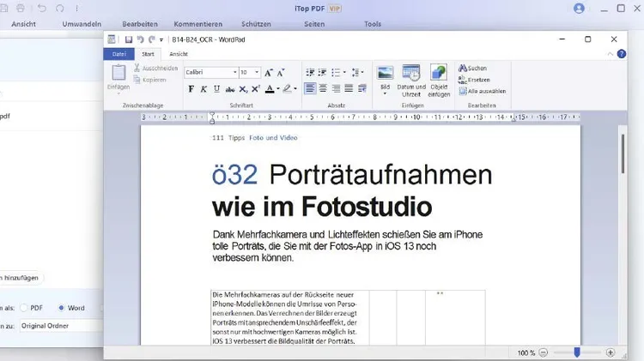Open Tools menu in iTop PDF
Viewport: 644px width, 361px height.
click(373, 24)
